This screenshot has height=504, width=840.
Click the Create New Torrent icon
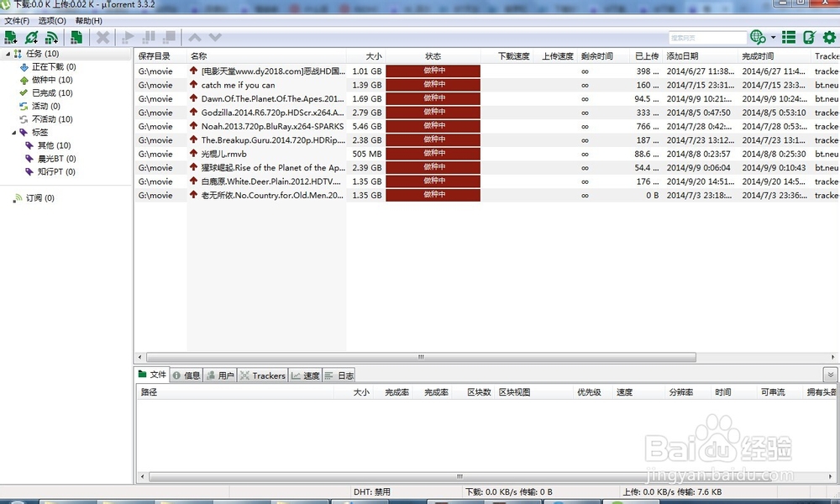pyautogui.click(x=76, y=38)
